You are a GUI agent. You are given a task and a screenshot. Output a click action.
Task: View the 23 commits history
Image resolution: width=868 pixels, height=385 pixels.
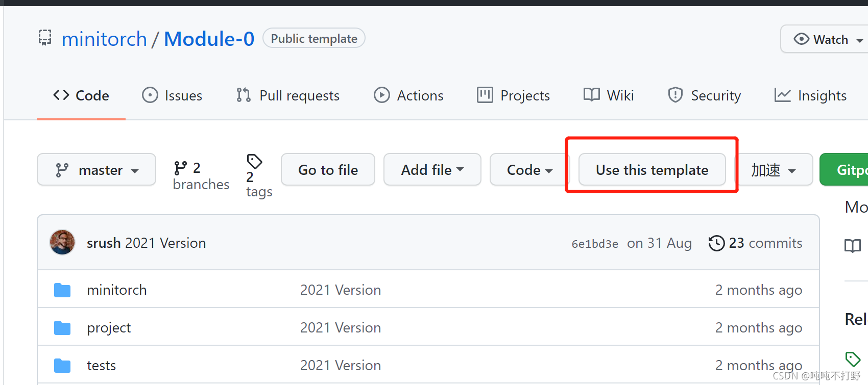(756, 243)
